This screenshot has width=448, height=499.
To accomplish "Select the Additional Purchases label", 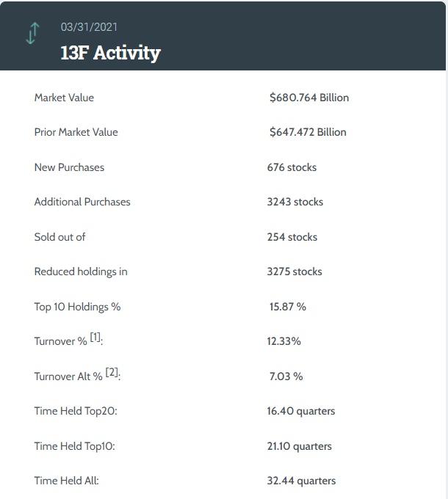I will point(82,202).
